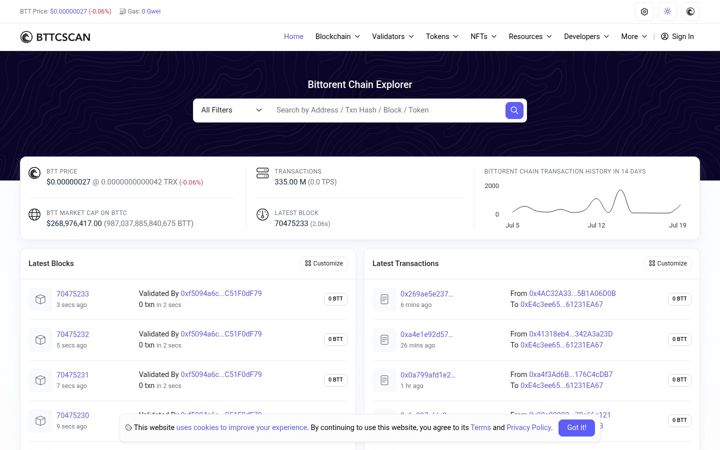Image resolution: width=720 pixels, height=450 pixels.
Task: Go to the Home nav item
Action: click(x=293, y=36)
